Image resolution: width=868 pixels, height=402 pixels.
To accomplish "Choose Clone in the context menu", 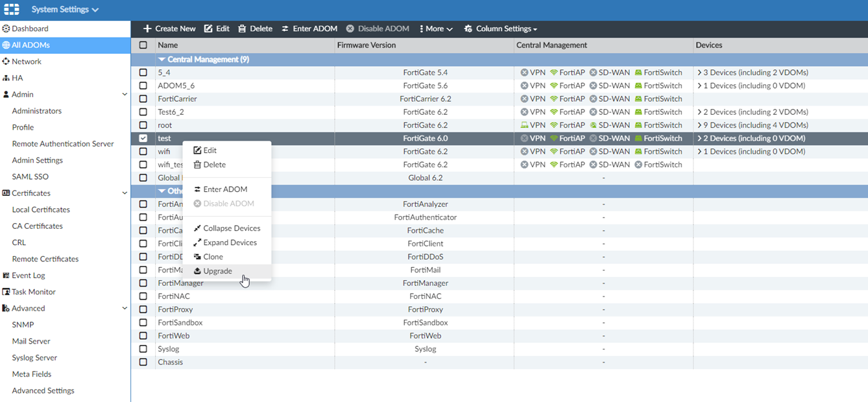I will [227, 257].
